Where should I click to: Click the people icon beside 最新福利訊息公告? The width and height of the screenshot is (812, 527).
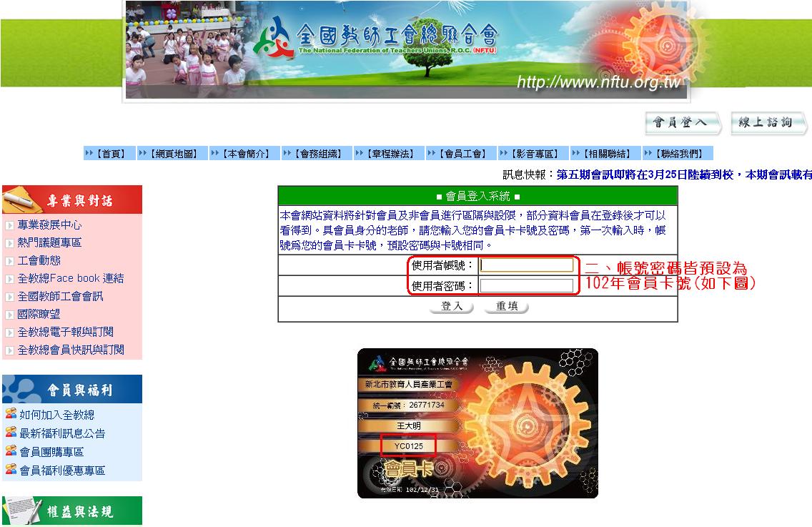pyautogui.click(x=11, y=432)
